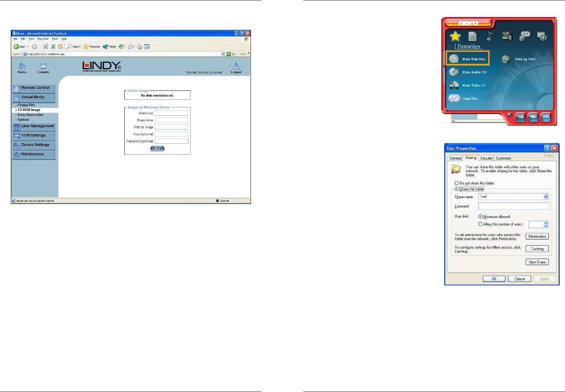Open the KVM Settings sidebar section
565x392 pixels.
[34, 136]
